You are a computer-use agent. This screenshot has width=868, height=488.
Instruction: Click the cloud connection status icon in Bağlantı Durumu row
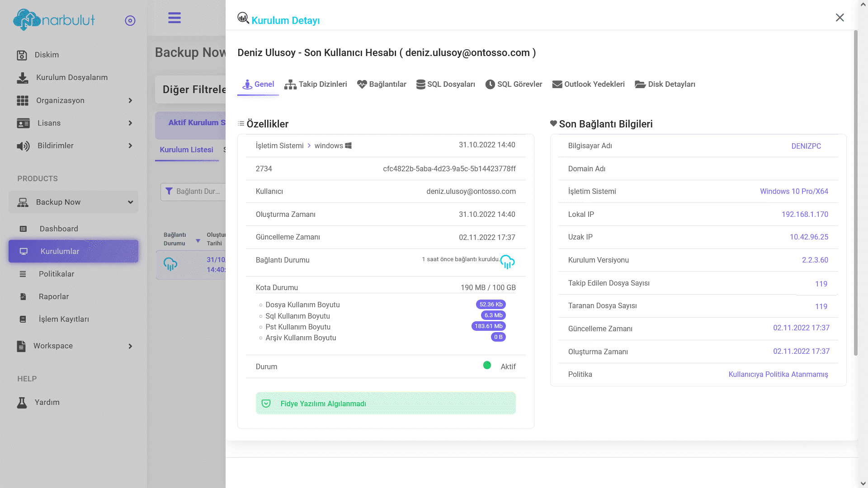(x=507, y=262)
